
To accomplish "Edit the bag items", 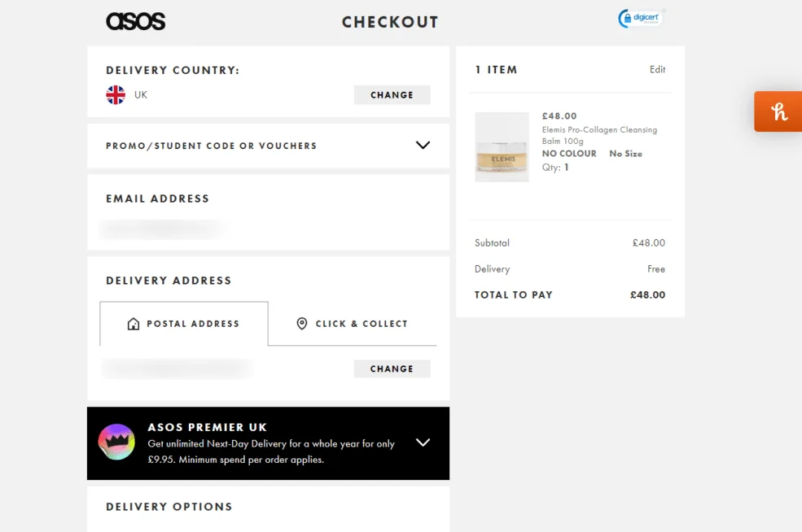I will (657, 70).
